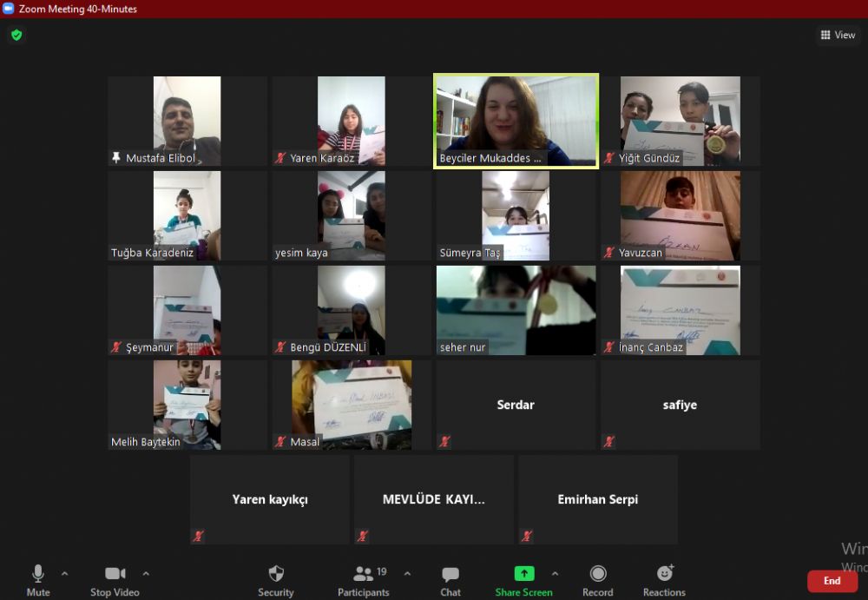Viewport: 868px width, 600px height.
Task: Click the Zoom Meeting 40-Minutes window title
Action: click(78, 9)
